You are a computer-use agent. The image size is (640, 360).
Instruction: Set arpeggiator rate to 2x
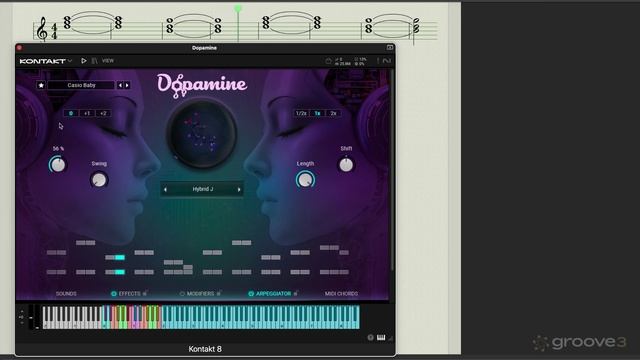tap(333, 113)
